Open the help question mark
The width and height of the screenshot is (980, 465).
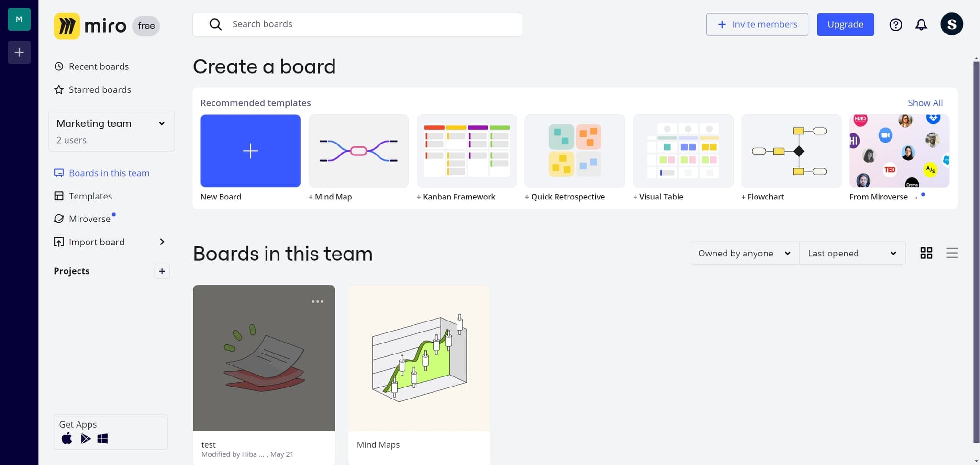coord(895,24)
